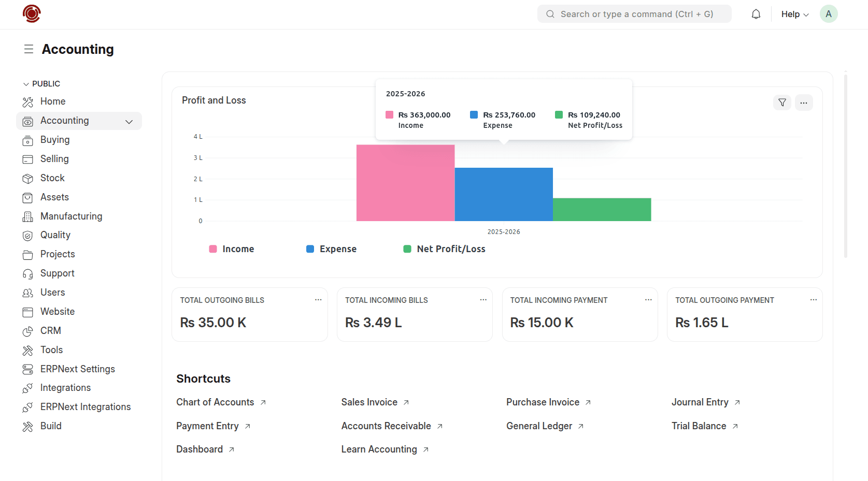Open the notifications bell
The width and height of the screenshot is (868, 481).
[x=756, y=14]
